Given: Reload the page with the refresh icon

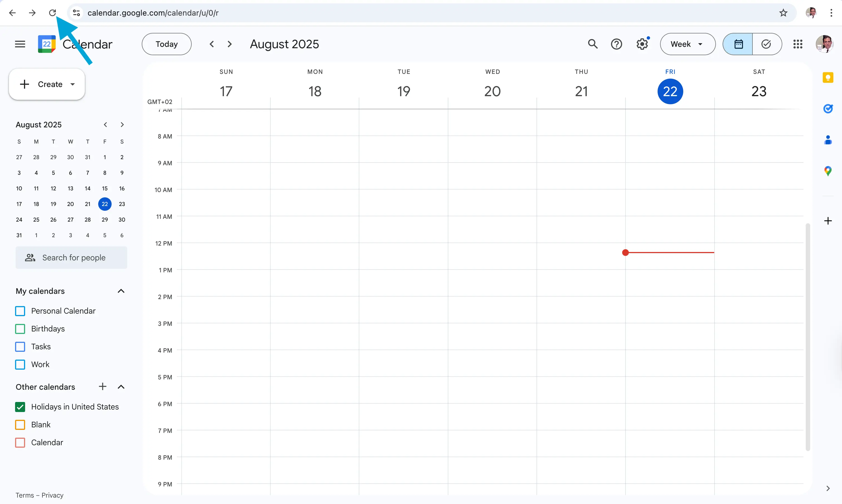Looking at the screenshot, I should tap(52, 13).
